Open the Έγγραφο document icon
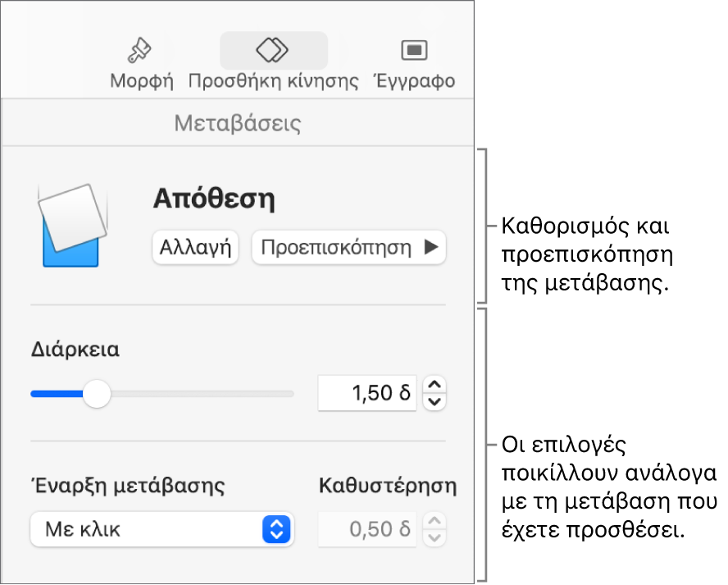Image resolution: width=728 pixels, height=585 pixels. (414, 49)
